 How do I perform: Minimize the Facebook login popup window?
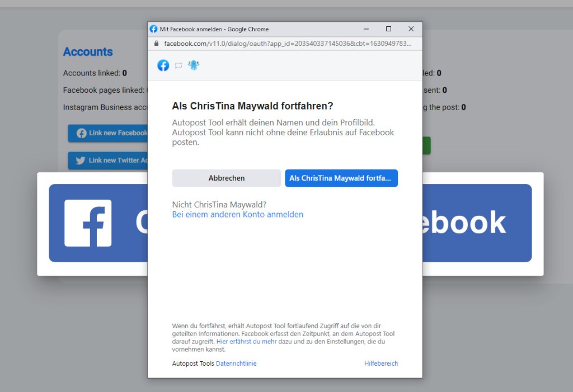coord(366,29)
